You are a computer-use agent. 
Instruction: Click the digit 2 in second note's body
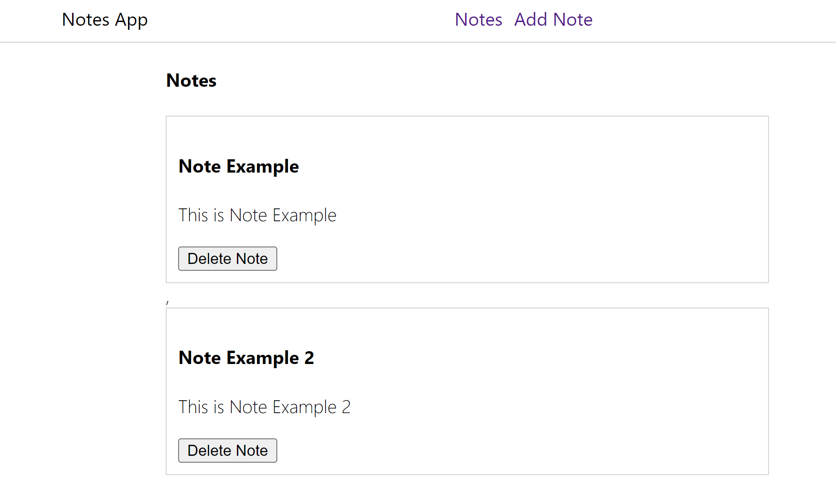tap(346, 407)
